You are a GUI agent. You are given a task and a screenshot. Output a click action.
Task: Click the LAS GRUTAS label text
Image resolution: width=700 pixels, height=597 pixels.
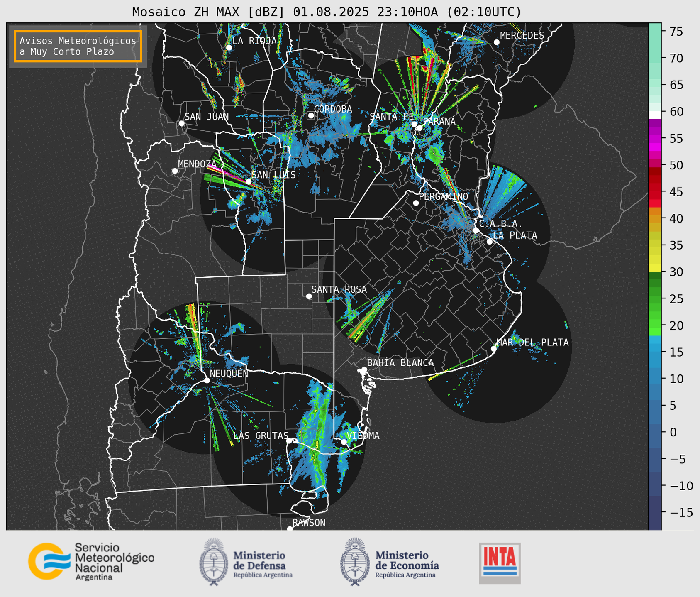pyautogui.click(x=261, y=436)
